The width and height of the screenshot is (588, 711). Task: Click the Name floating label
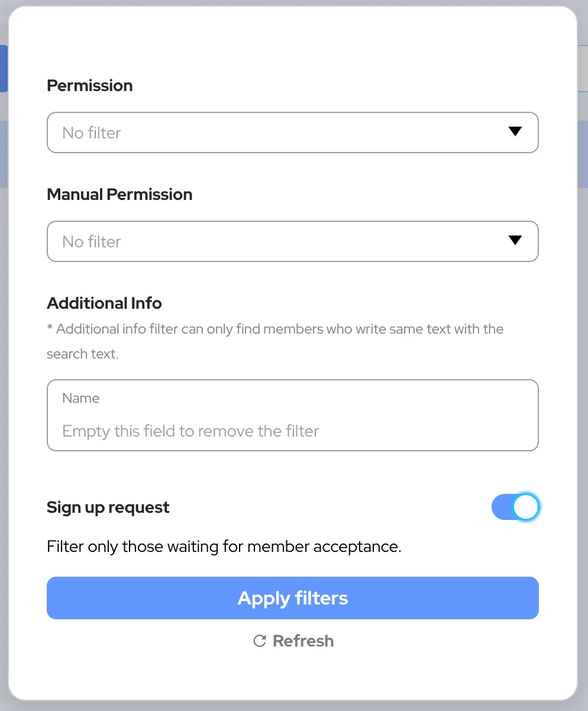point(80,398)
